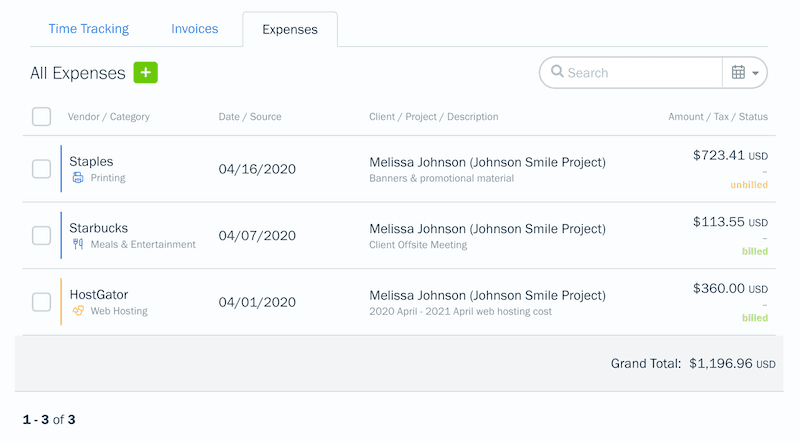Click the billed status on Starbucks expense
This screenshot has height=441, width=800.
coord(755,251)
